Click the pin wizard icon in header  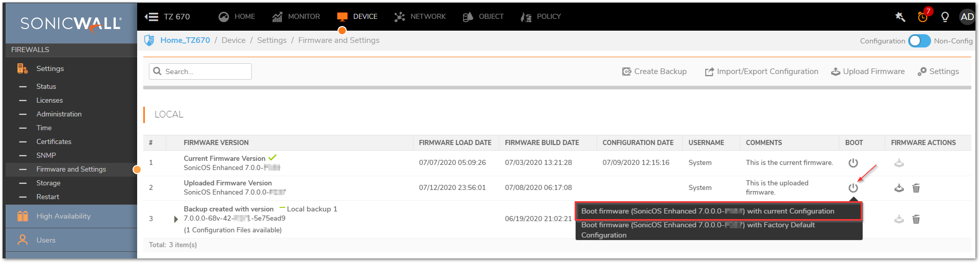900,17
